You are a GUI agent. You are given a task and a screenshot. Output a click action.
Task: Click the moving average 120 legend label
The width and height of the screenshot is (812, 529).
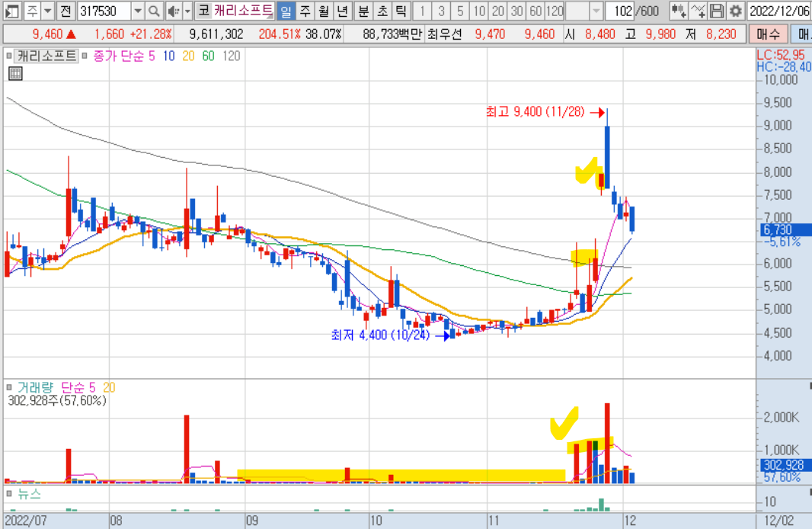point(231,56)
